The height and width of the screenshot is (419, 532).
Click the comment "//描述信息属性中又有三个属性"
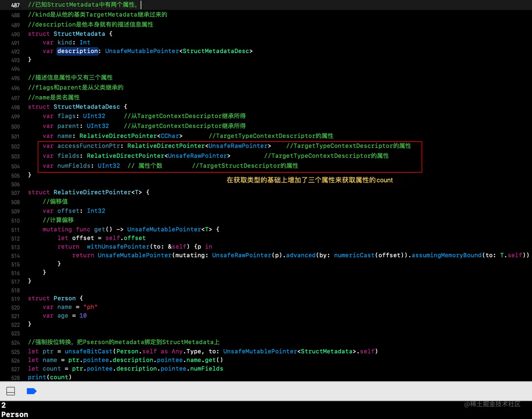70,77
